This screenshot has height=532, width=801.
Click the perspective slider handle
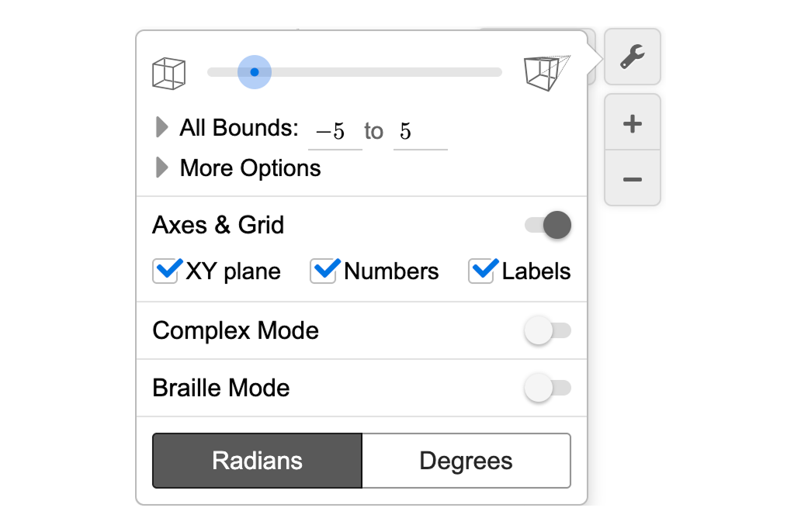[254, 71]
